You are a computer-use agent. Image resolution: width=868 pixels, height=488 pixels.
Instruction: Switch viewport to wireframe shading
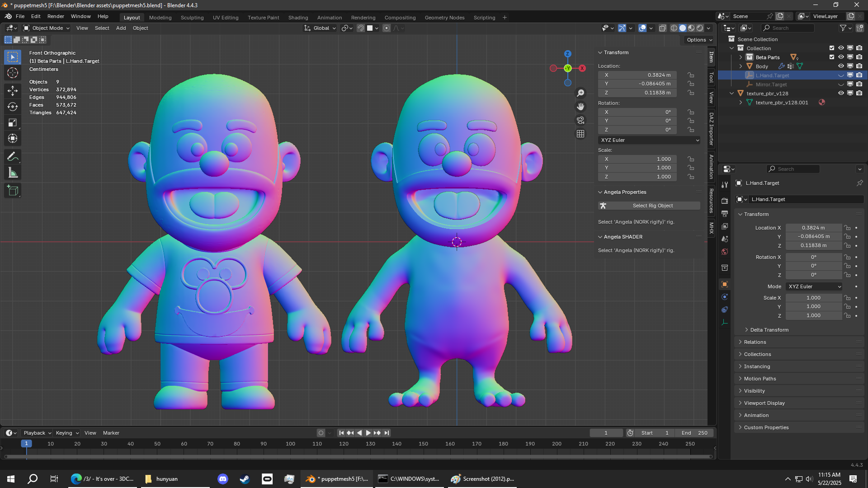tap(674, 28)
